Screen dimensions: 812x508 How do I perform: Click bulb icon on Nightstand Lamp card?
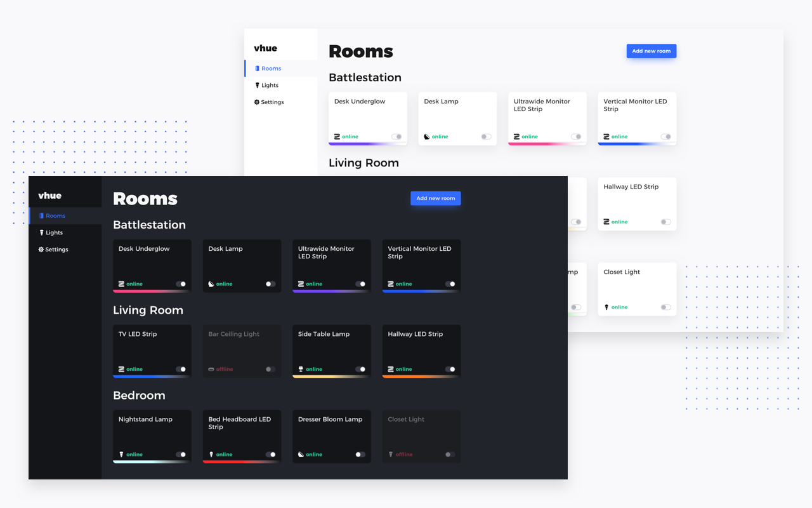click(x=122, y=455)
